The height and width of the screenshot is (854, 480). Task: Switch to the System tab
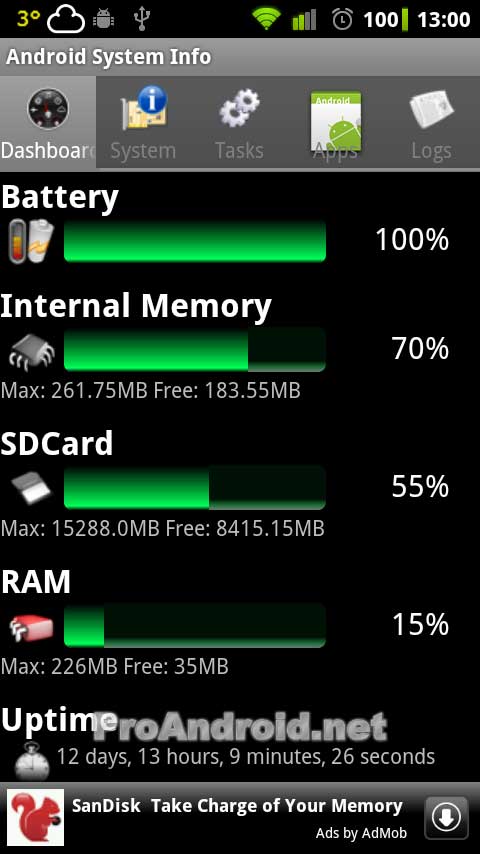(x=144, y=122)
